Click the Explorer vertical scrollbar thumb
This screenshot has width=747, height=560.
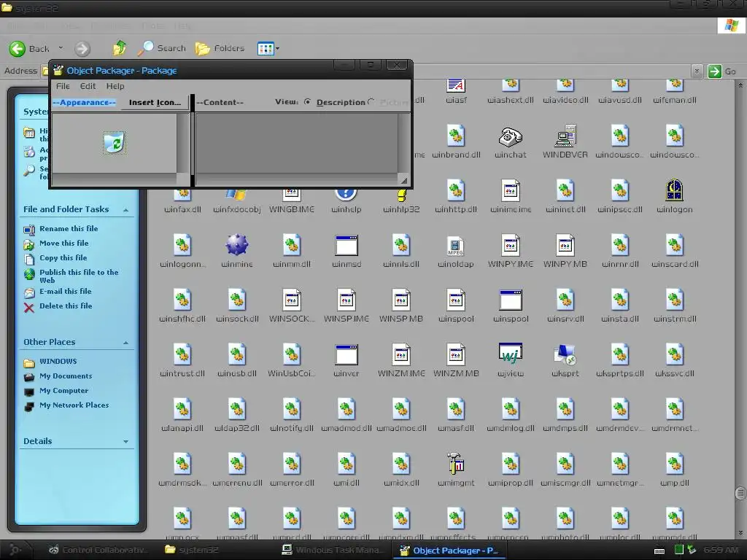740,493
